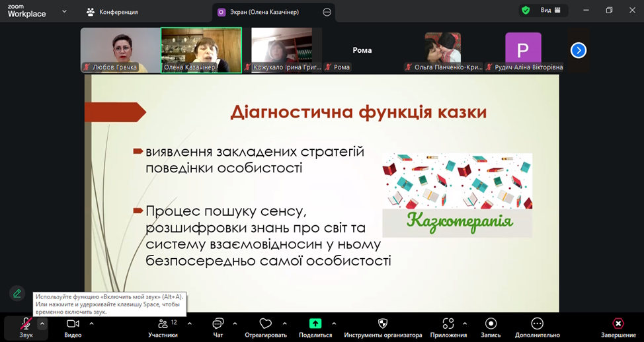Screen dimensions: 644x342
Task: Open the Вид view layout button
Action: (x=550, y=11)
